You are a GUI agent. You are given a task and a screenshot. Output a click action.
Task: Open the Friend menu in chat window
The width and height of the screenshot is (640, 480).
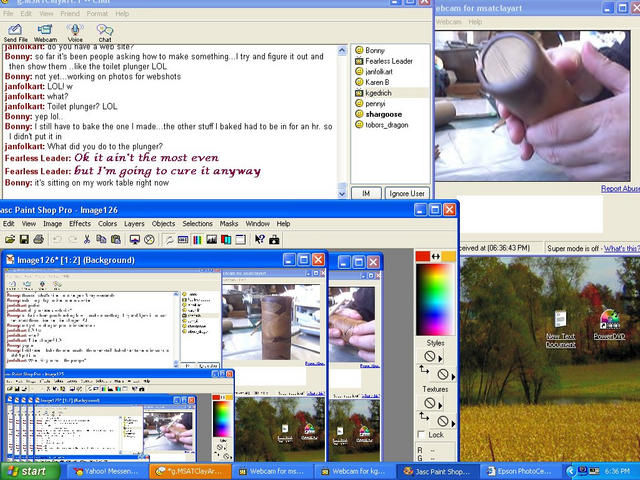[x=70, y=13]
